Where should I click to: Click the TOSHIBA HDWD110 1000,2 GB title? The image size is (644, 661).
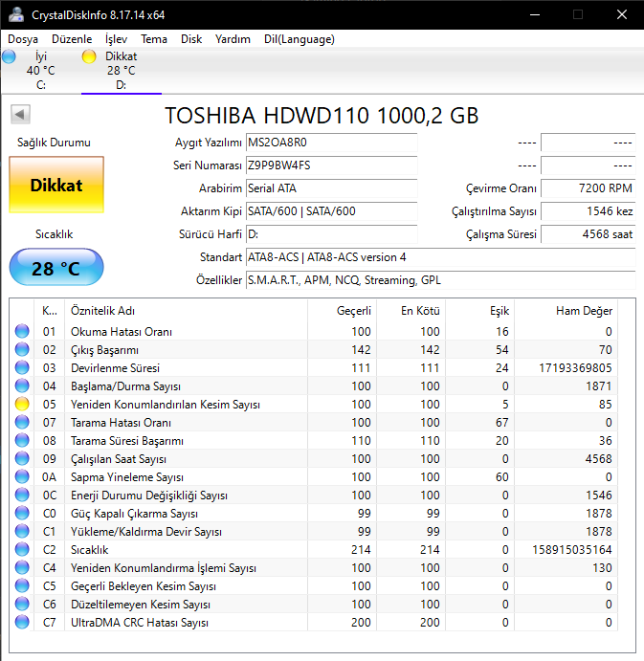tap(322, 116)
